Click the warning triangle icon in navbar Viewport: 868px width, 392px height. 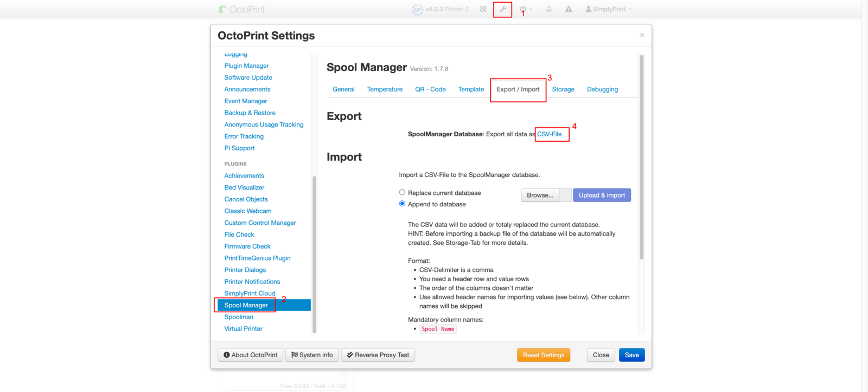coord(569,9)
